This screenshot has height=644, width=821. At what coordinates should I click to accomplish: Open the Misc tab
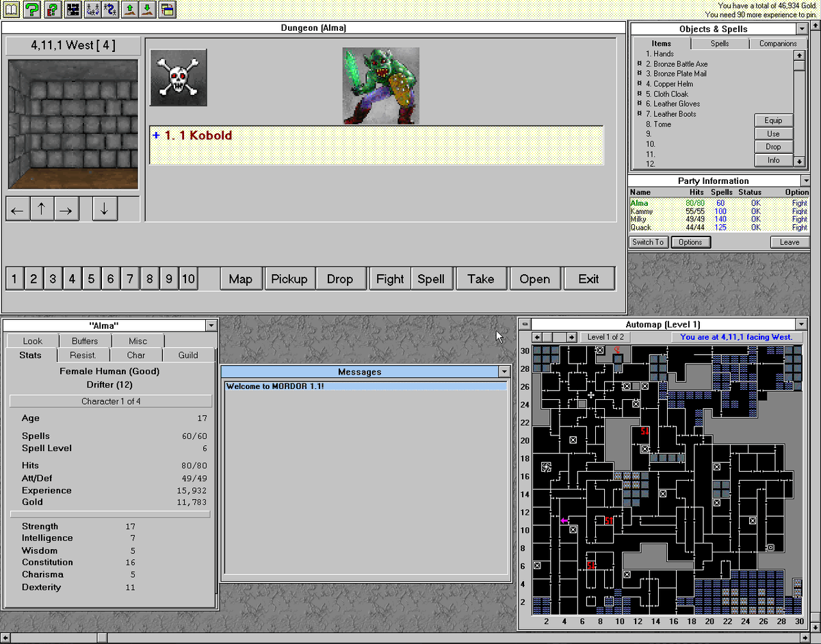pyautogui.click(x=138, y=340)
